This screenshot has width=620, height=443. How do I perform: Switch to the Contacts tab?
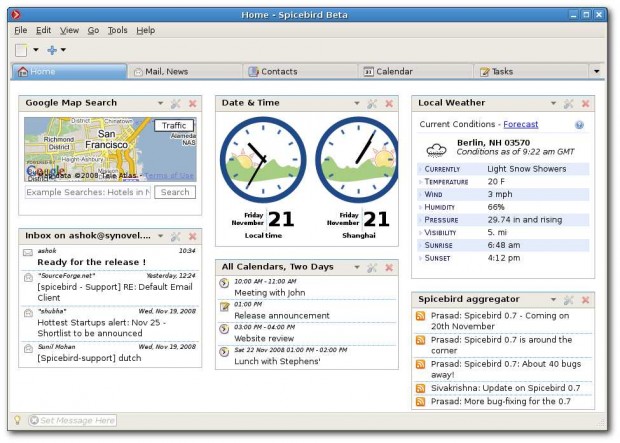point(300,72)
